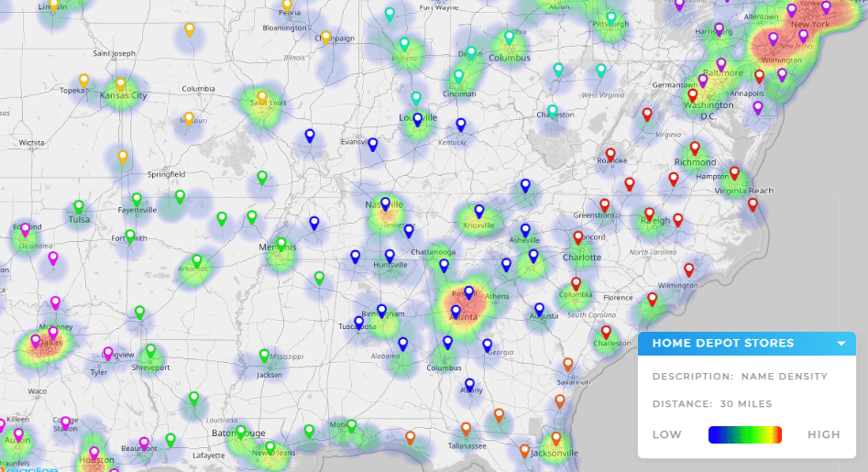868x472 pixels.
Task: Click the green pin above Jackson, Mississippi
Action: [264, 356]
